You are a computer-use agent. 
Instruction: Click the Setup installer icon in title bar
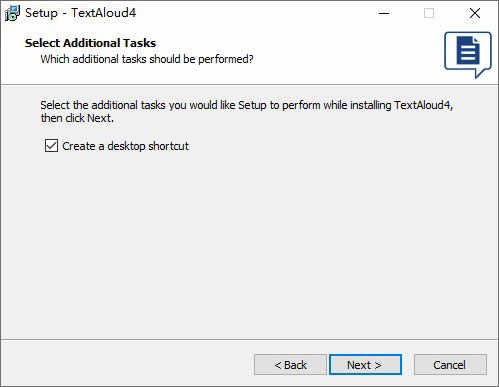(12, 13)
